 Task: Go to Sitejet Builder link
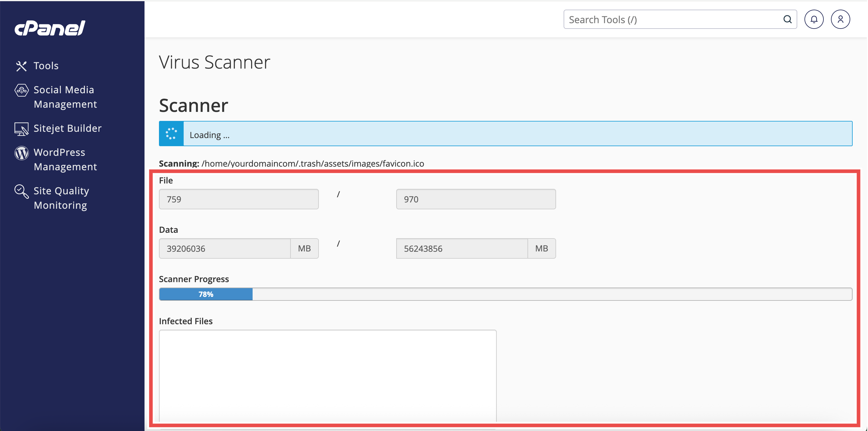tap(67, 128)
